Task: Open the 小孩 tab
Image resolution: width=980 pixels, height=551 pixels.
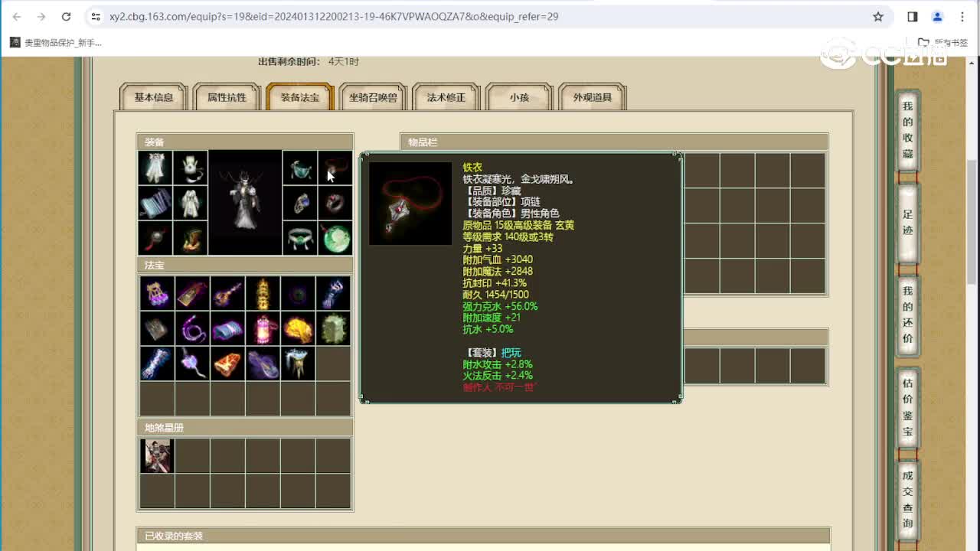Action: [x=519, y=97]
